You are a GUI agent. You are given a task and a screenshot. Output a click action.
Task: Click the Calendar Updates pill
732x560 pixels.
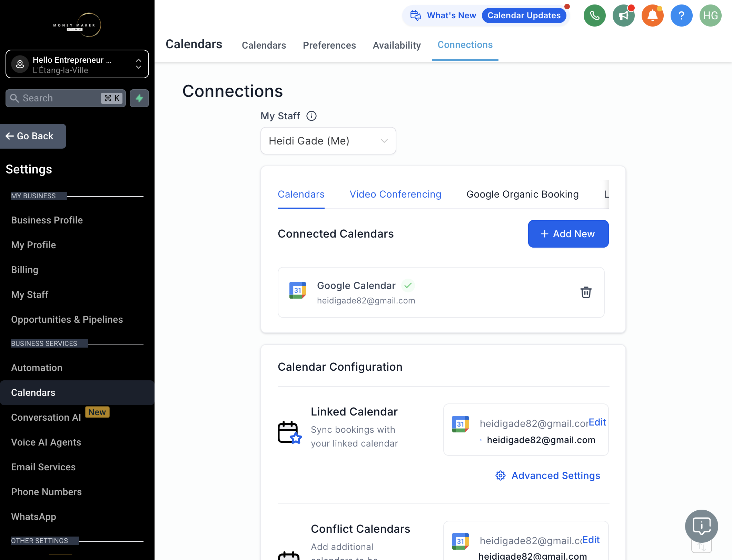coord(524,16)
